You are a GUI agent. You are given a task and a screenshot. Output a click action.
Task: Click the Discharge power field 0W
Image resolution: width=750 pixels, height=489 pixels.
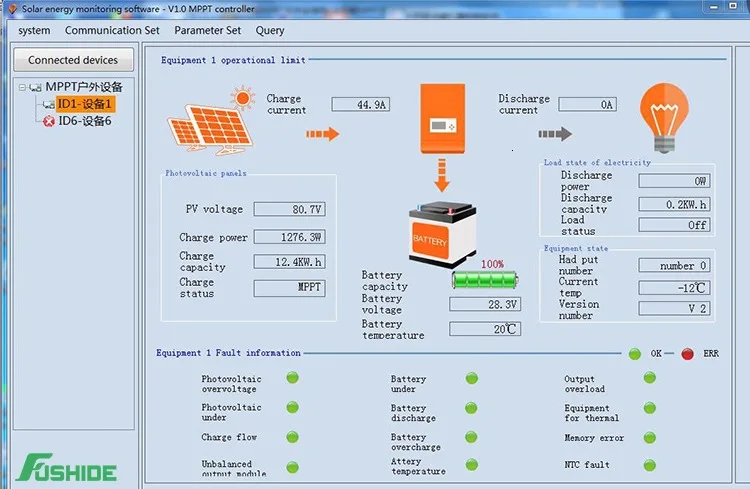pyautogui.click(x=674, y=181)
